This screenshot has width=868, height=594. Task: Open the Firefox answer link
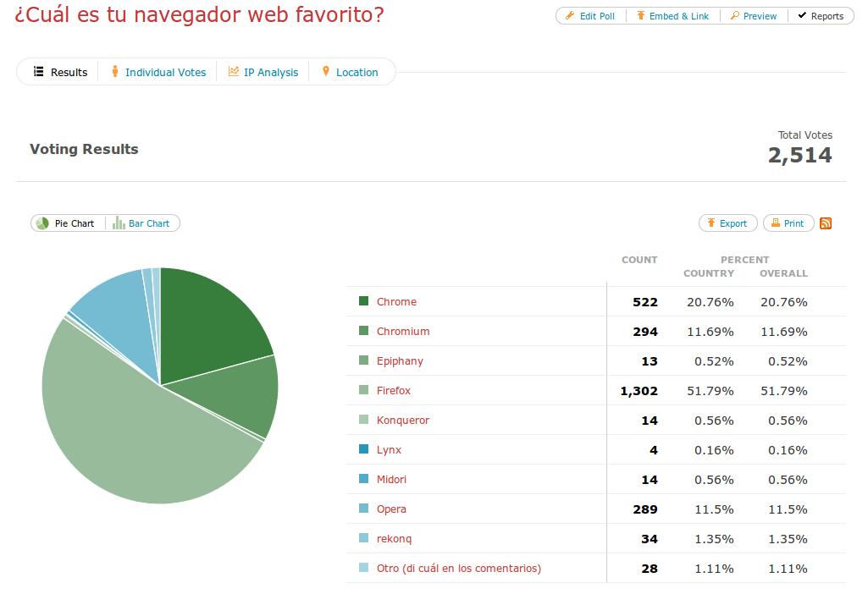click(x=394, y=391)
